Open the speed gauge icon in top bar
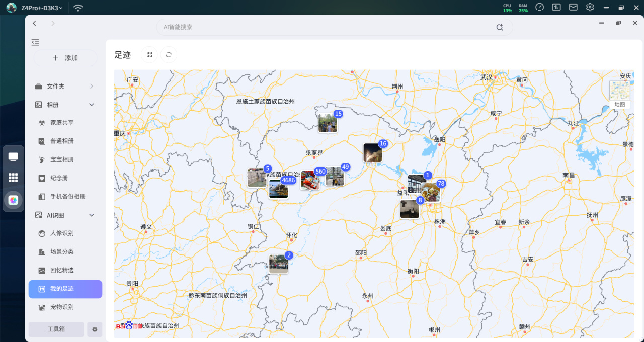The width and height of the screenshot is (644, 342). 540,7
